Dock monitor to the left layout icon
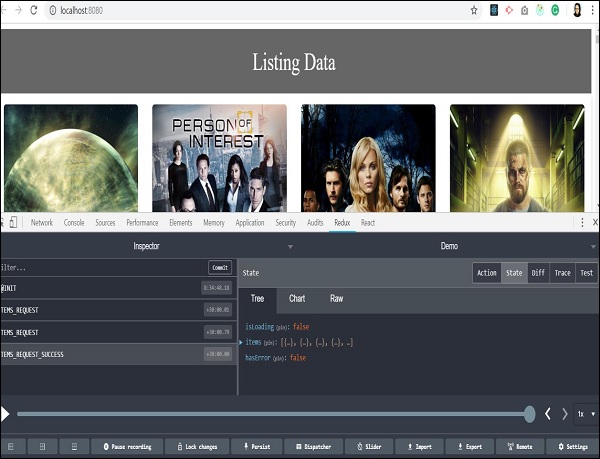The height and width of the screenshot is (459, 600). click(x=11, y=446)
